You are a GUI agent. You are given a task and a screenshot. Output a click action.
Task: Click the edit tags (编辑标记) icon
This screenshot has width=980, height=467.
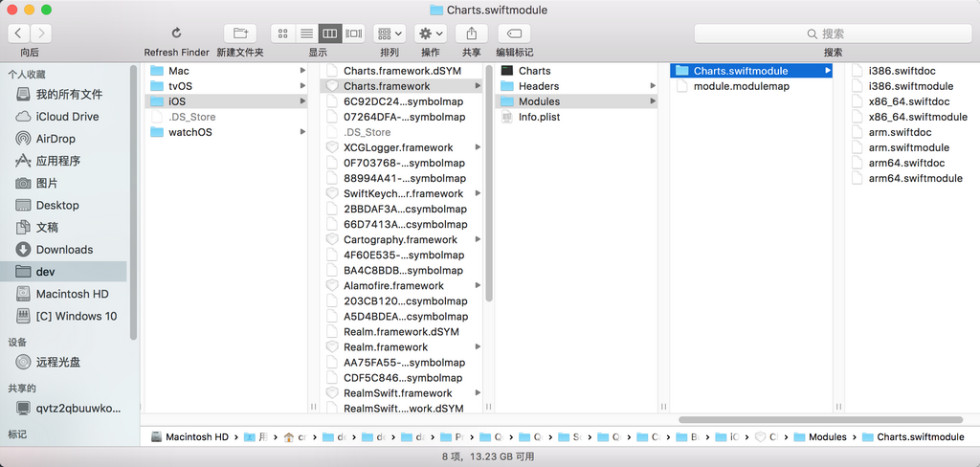click(514, 33)
